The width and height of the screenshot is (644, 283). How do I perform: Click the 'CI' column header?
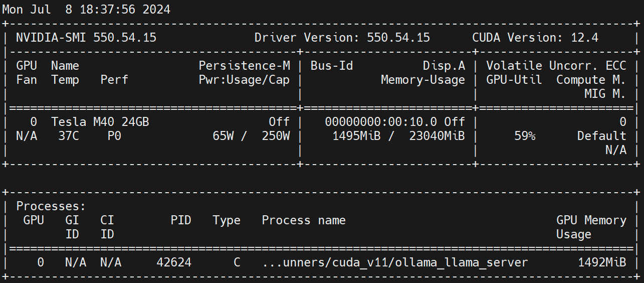107,220
